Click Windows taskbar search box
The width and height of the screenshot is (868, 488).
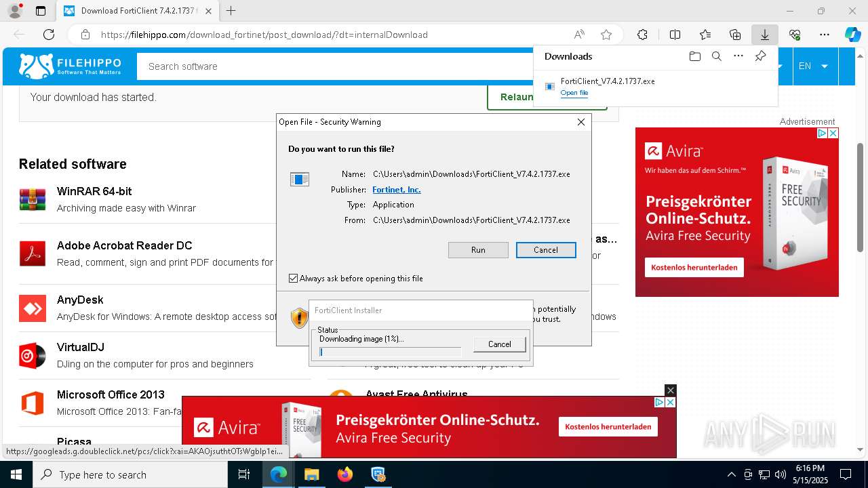[130, 474]
